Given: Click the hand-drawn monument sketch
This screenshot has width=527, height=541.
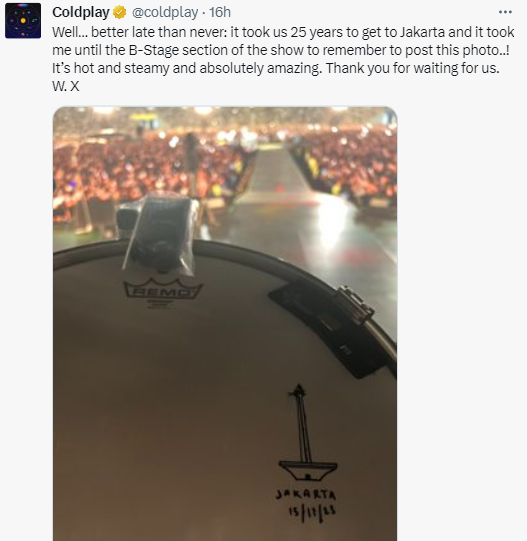Looking at the screenshot, I should click(306, 432).
